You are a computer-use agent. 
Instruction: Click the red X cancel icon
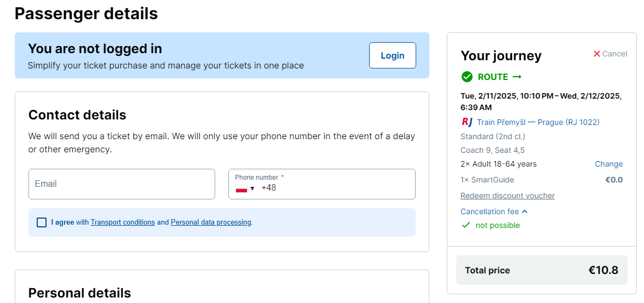point(597,54)
